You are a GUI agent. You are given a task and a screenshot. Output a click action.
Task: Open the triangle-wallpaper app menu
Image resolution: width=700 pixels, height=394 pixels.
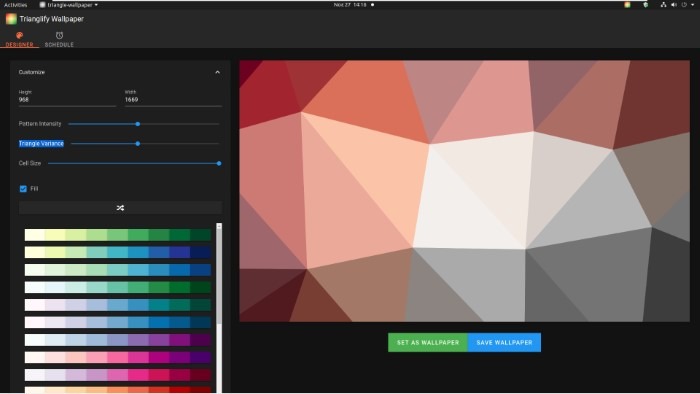[68, 4]
